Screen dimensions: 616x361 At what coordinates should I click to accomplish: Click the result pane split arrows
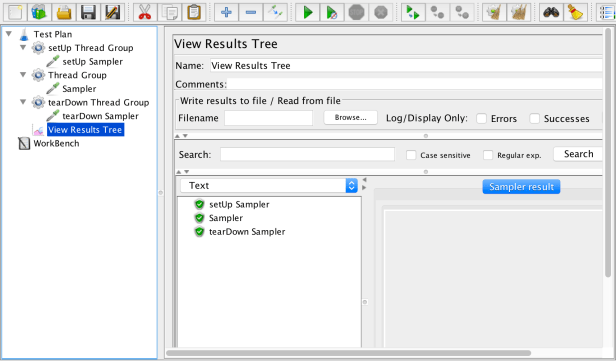[364, 183]
